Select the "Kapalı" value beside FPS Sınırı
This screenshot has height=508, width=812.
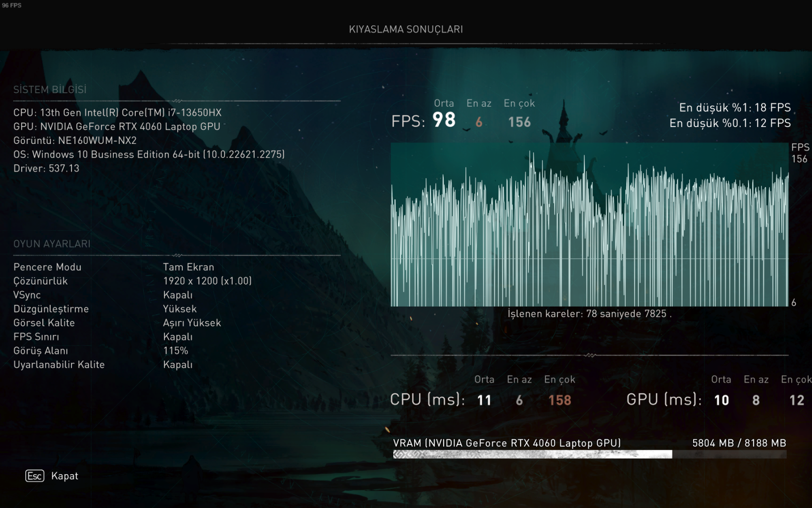click(178, 337)
